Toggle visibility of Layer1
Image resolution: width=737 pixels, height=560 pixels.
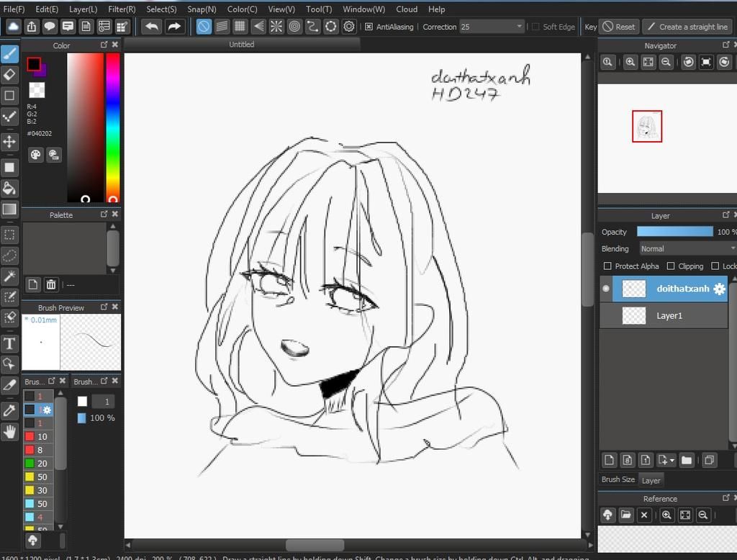click(x=606, y=315)
